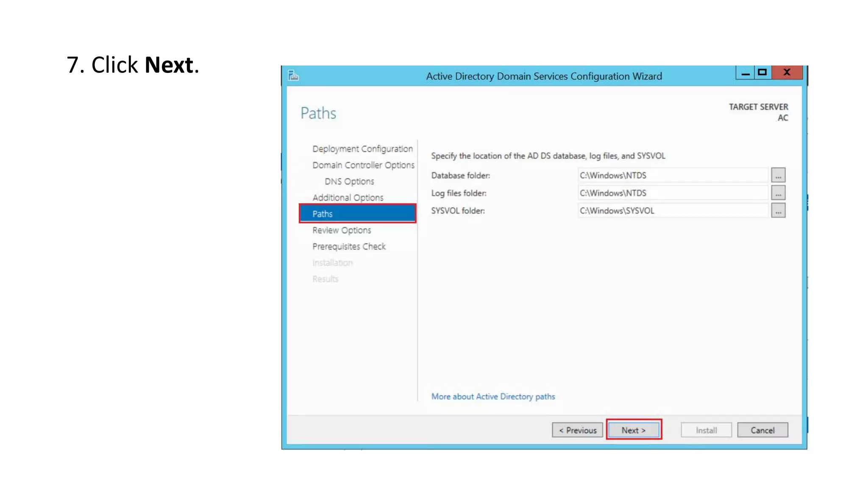The height and width of the screenshot is (488, 868).
Task: Open DNS Options step
Action: point(349,181)
